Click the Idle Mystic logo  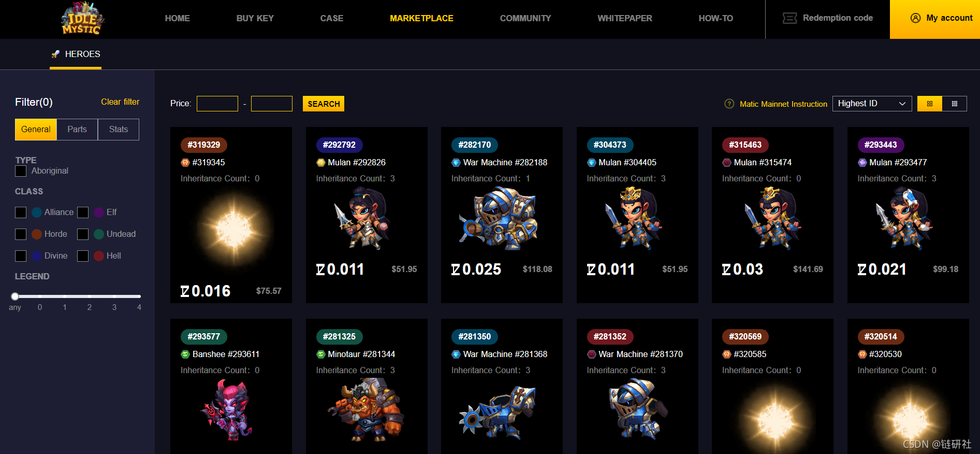[82, 19]
